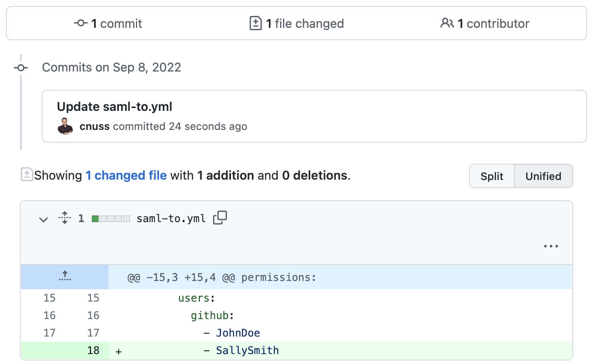Click new line number 18

pyautogui.click(x=93, y=350)
